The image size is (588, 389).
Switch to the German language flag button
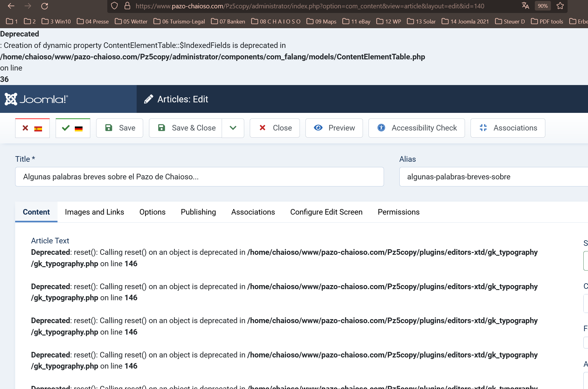click(x=73, y=128)
